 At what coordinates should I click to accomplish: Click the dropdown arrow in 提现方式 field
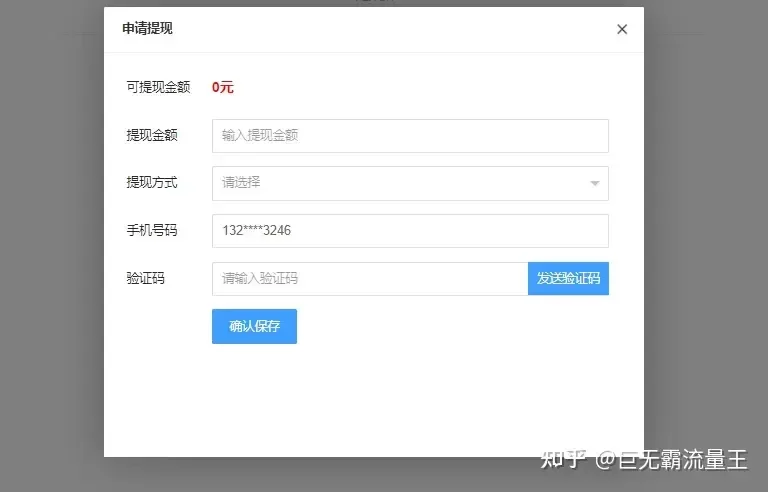point(594,184)
